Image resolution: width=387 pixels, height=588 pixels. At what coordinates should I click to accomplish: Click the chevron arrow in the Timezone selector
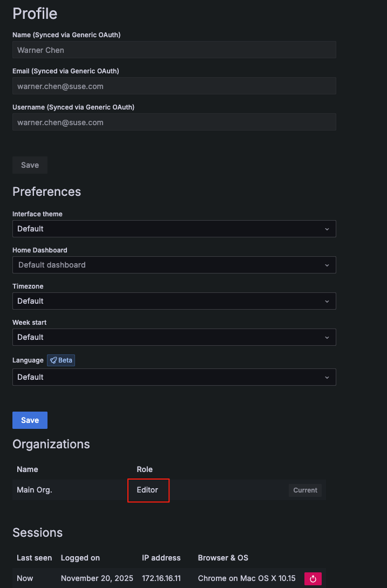pyautogui.click(x=327, y=301)
